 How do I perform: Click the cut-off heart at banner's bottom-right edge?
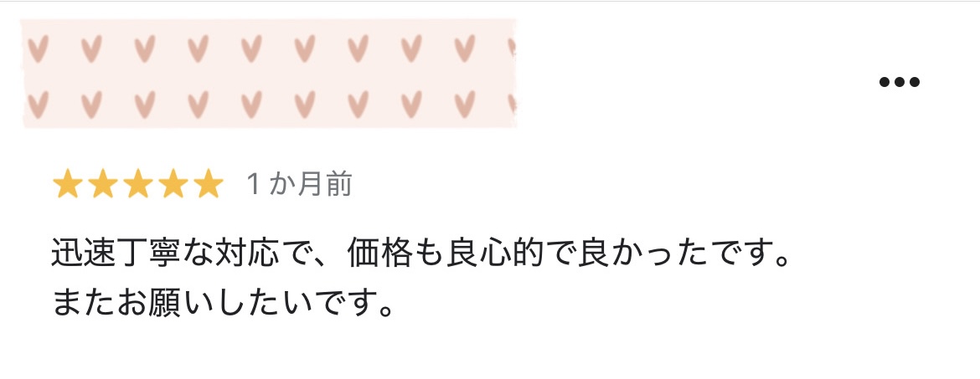pyautogui.click(x=512, y=104)
